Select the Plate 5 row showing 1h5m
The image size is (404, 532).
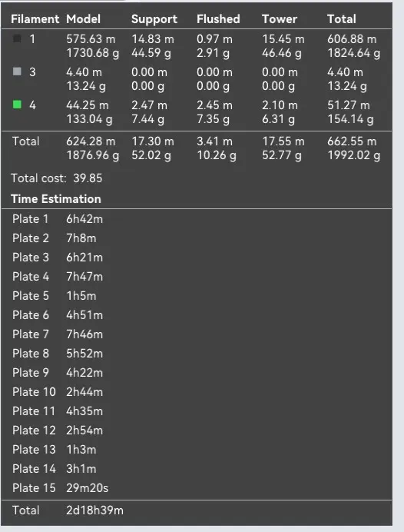pyautogui.click(x=197, y=296)
